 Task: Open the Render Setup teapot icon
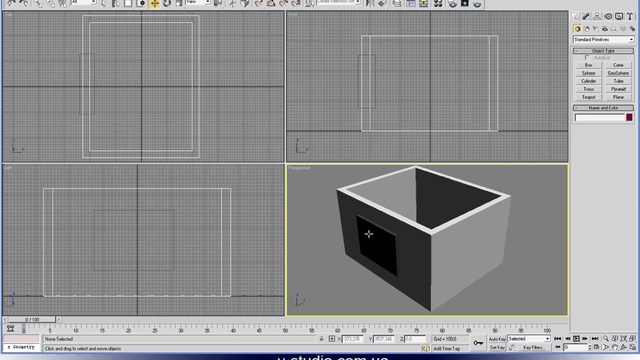pos(452,3)
